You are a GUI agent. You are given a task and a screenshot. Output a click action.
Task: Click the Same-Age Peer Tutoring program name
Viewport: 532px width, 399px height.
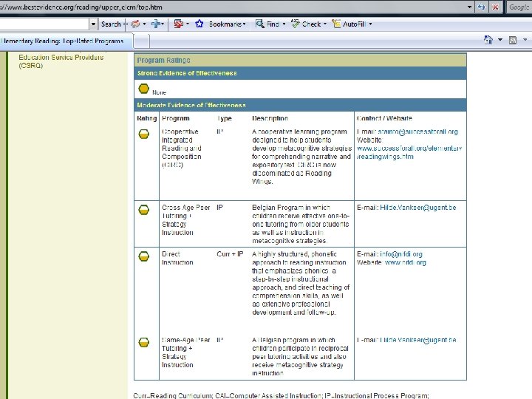coord(186,352)
